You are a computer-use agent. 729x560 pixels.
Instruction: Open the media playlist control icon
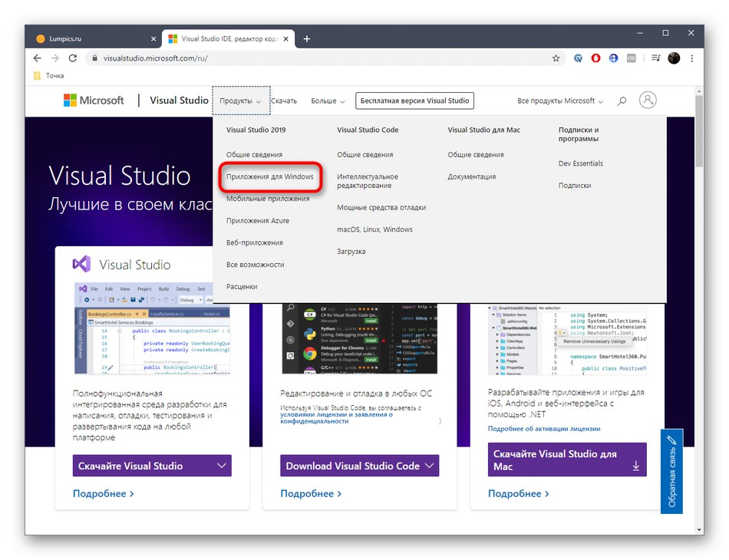655,58
